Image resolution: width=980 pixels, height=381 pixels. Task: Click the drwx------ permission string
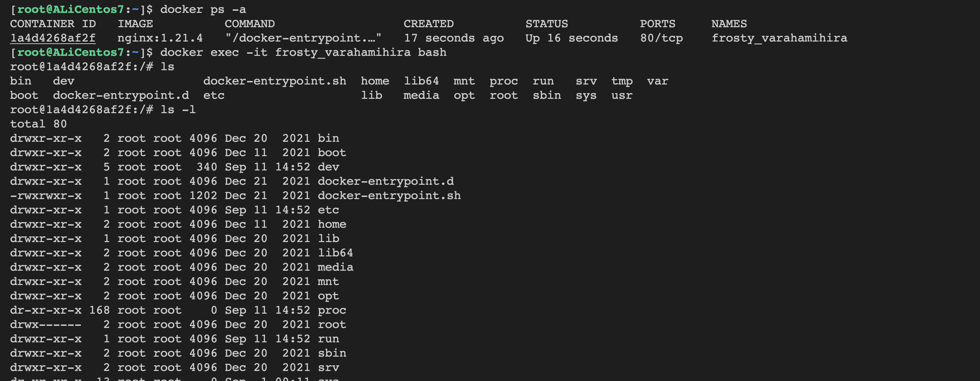46,325
